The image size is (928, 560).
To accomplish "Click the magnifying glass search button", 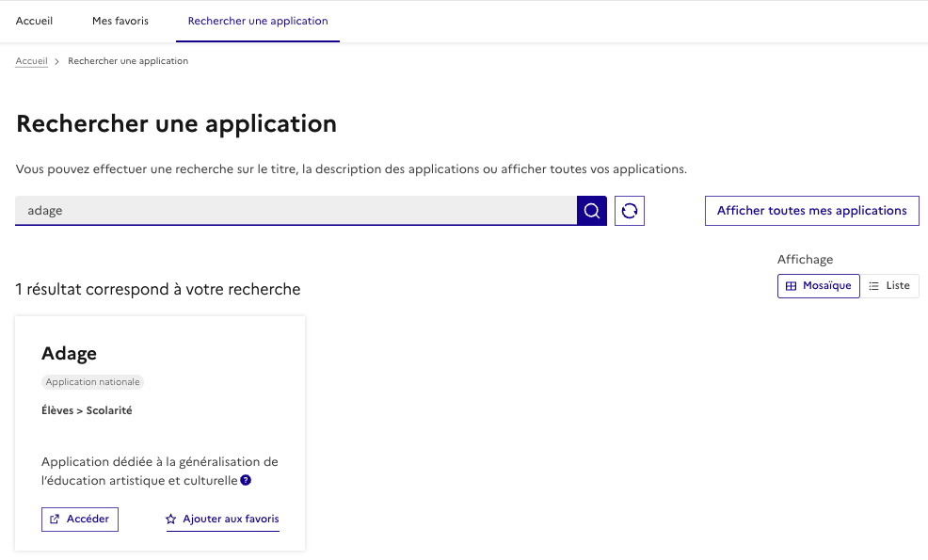I will tap(591, 211).
